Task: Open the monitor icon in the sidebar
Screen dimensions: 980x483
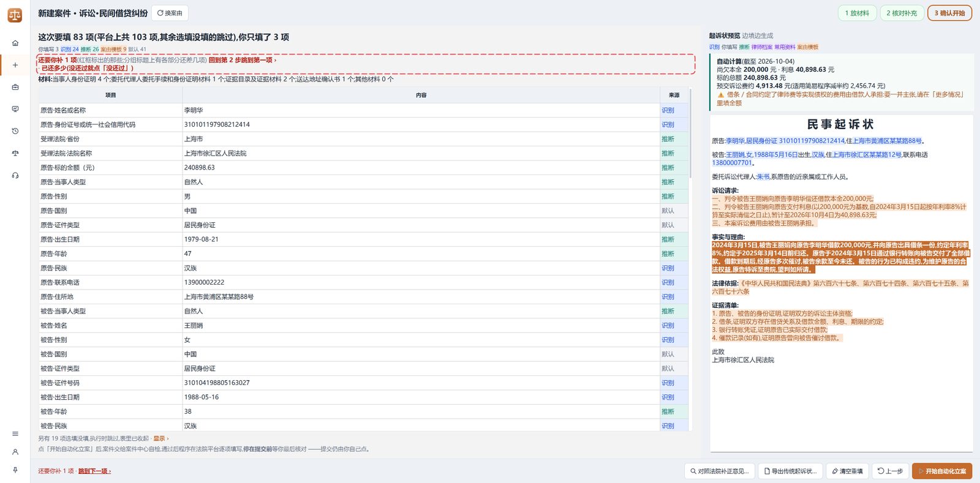Action: [x=15, y=109]
